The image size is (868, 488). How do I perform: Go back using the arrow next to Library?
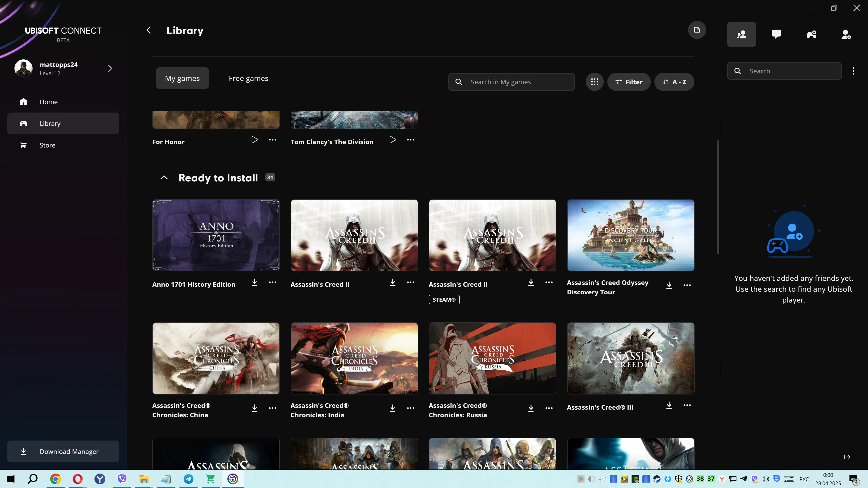click(x=149, y=30)
